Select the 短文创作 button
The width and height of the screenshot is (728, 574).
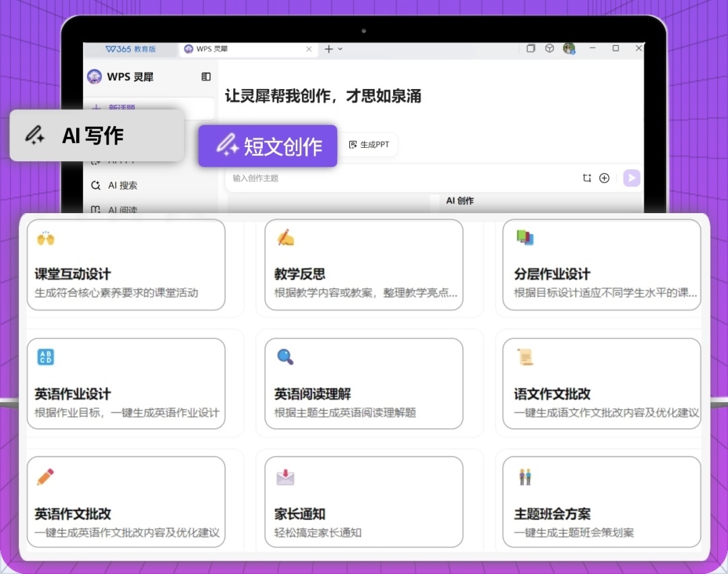click(268, 146)
